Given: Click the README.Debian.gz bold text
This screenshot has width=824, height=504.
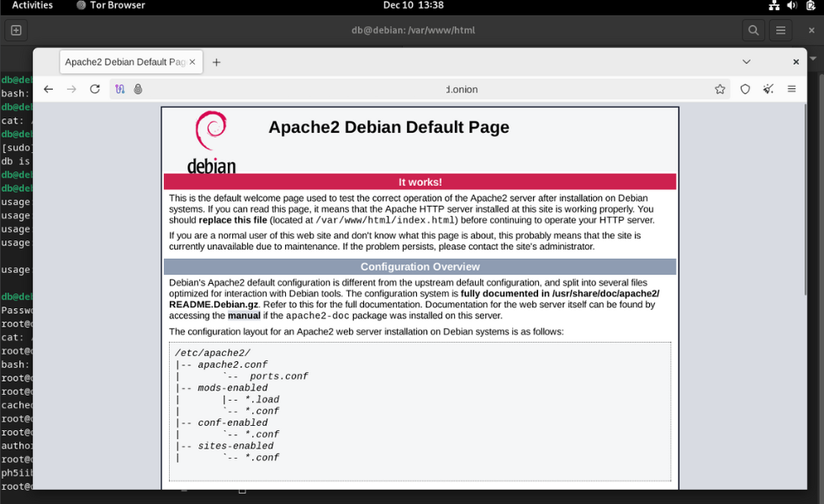Looking at the screenshot, I should (214, 304).
